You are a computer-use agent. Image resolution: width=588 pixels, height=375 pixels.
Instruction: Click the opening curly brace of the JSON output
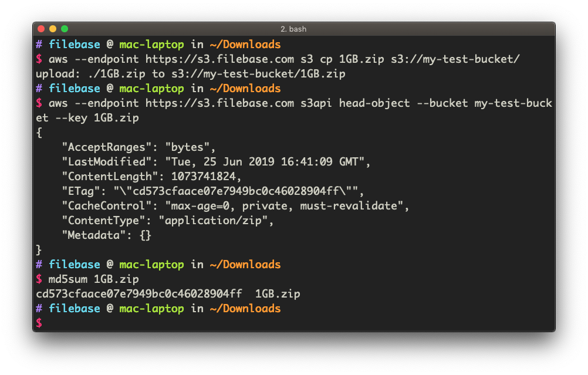[39, 133]
